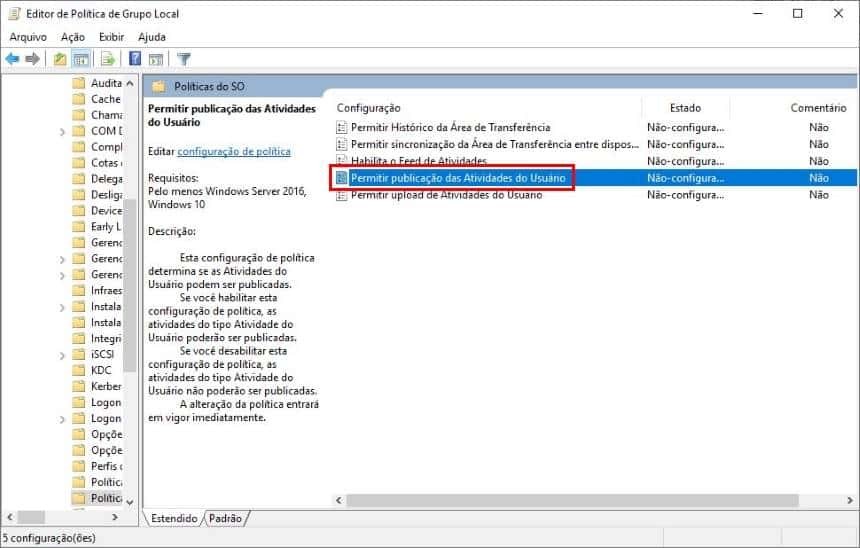Open the Ajuda menu
860x548 pixels.
152,37
